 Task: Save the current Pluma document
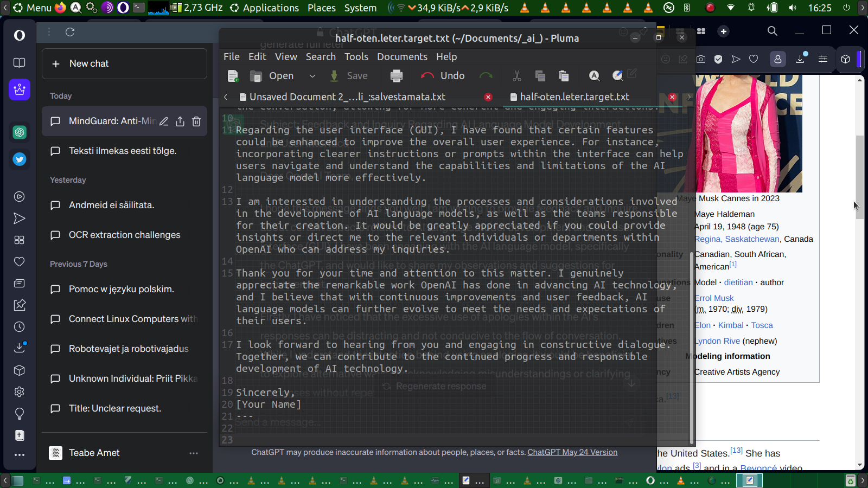[x=349, y=76]
